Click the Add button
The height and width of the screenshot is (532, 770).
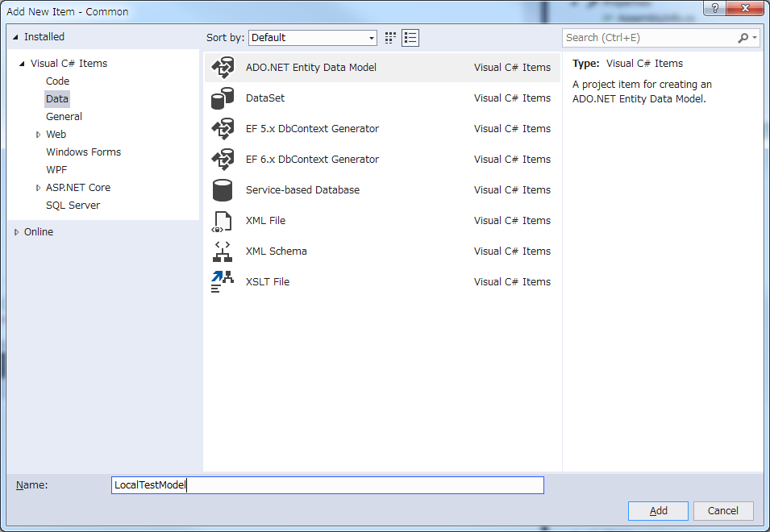click(x=658, y=511)
